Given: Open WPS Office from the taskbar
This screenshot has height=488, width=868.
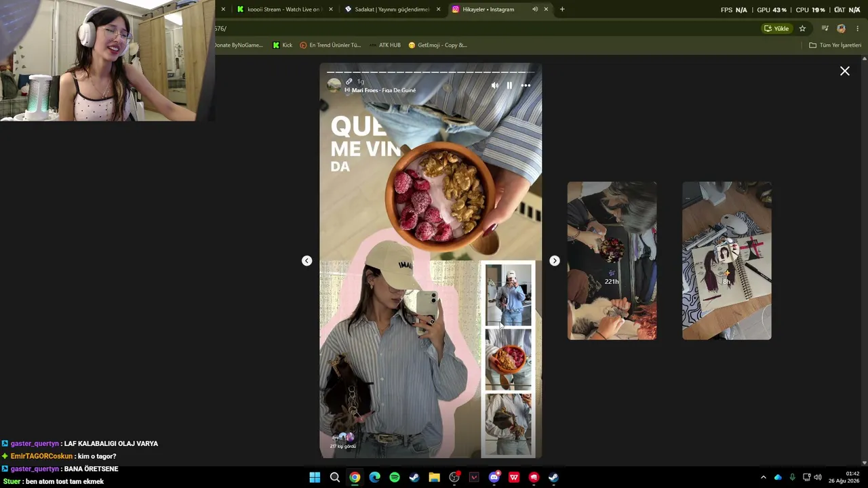Looking at the screenshot, I should tap(514, 477).
